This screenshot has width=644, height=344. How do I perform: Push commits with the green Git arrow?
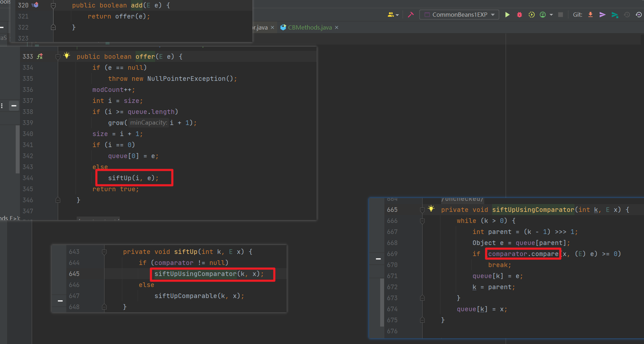[x=615, y=15]
